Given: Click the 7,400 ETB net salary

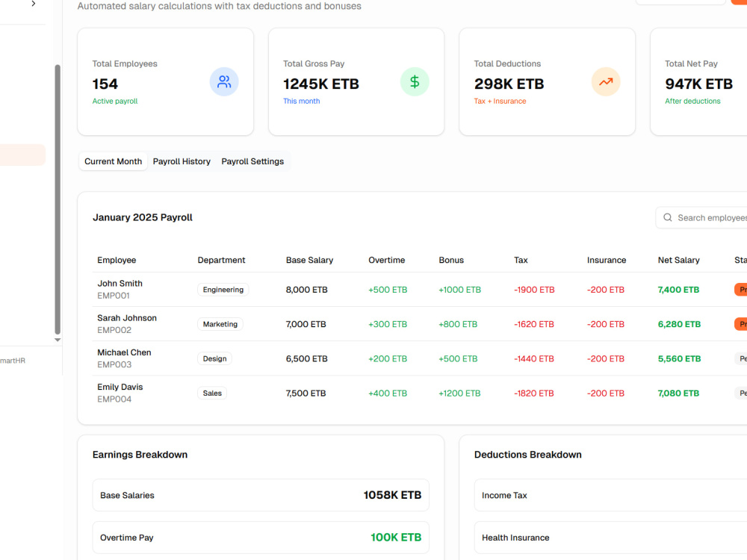Looking at the screenshot, I should click(678, 290).
